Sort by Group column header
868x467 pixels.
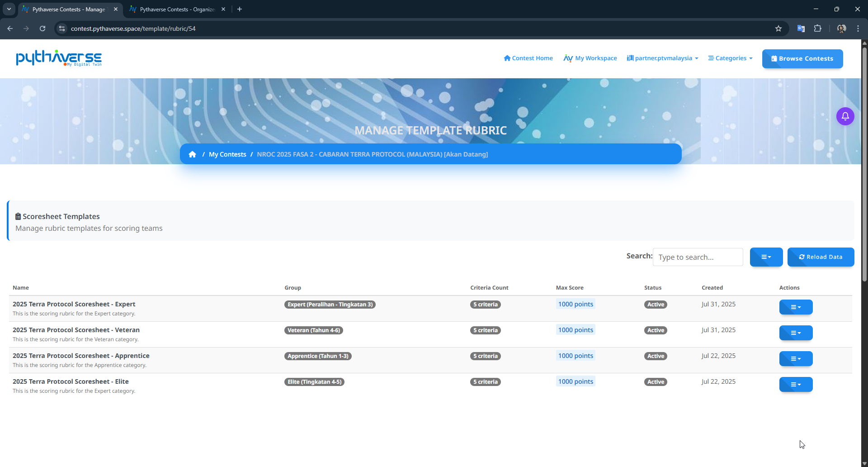tap(292, 288)
